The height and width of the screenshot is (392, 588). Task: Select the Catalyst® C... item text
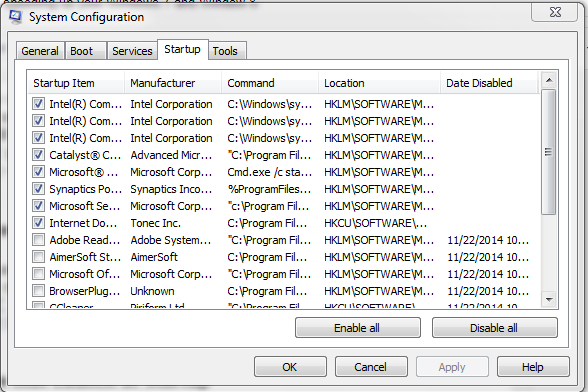pos(85,155)
